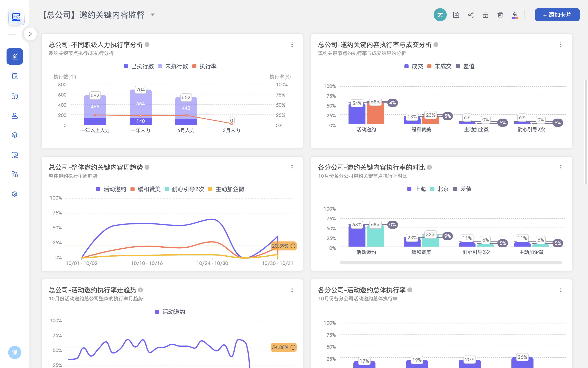Screen dimensions: 588x368
Task: Toggle 活动邀约 legend in monthly trend chart
Action: 170,312
